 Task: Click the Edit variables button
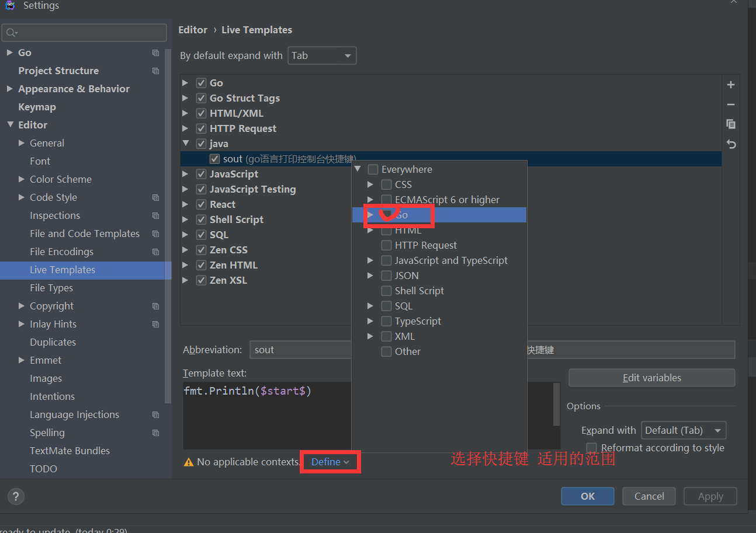point(652,378)
